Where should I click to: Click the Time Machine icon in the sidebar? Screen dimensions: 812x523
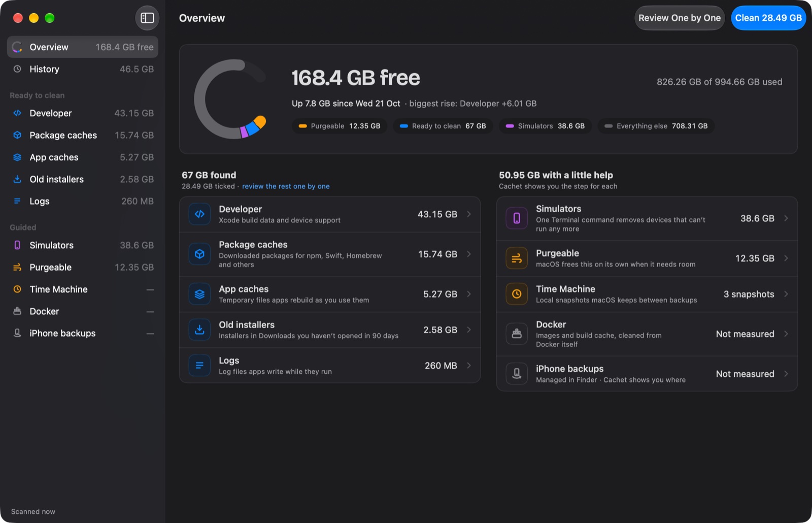17,289
